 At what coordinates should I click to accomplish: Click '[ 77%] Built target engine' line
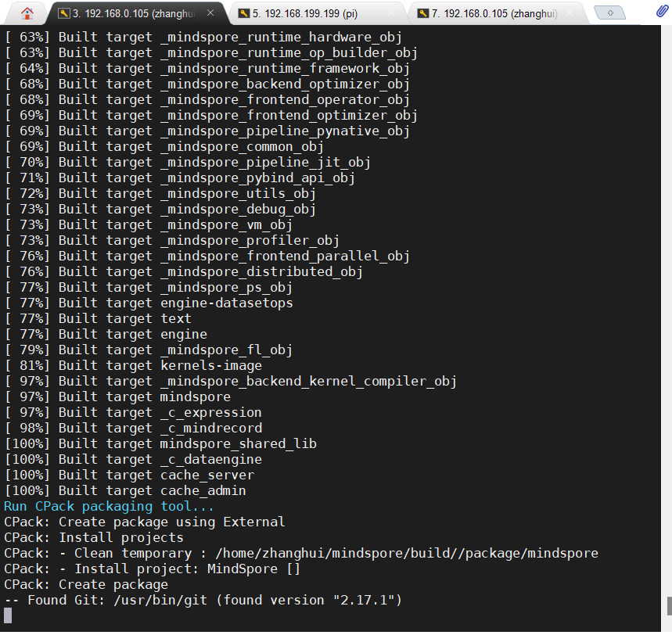106,334
